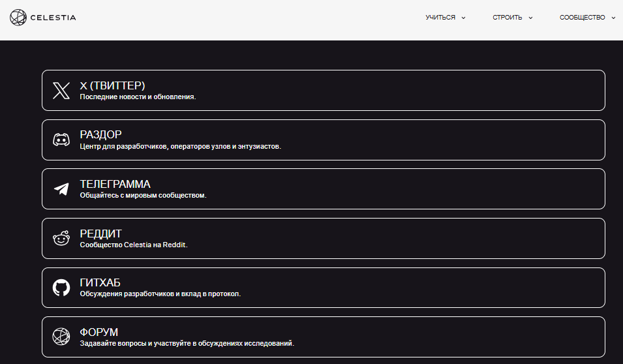Click text 'Общайтесь с мировым сообществом.'
The height and width of the screenshot is (364, 623).
pyautogui.click(x=143, y=195)
